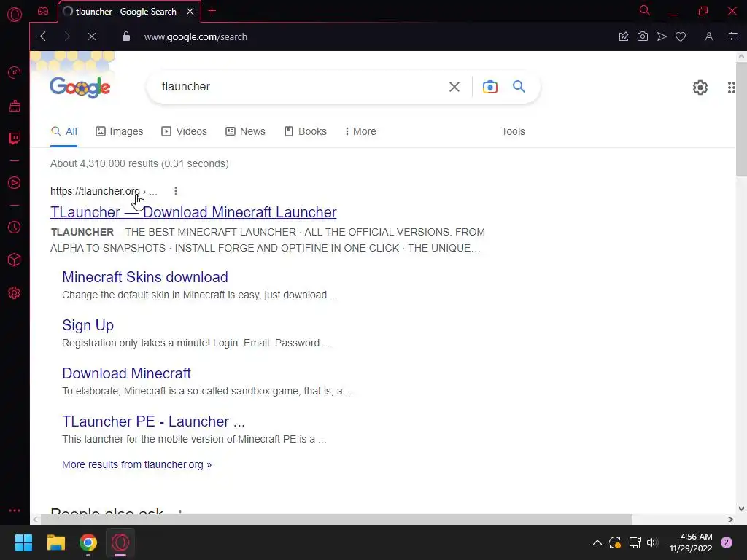This screenshot has height=560, width=747.
Task: Show hidden system tray icons chevron
Action: (597, 542)
